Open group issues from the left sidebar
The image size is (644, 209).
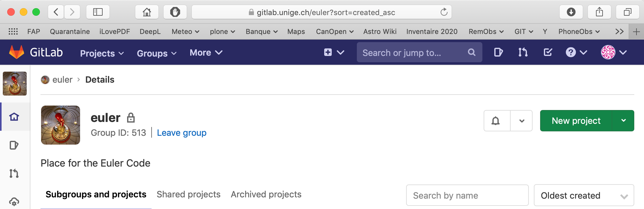[x=14, y=145]
